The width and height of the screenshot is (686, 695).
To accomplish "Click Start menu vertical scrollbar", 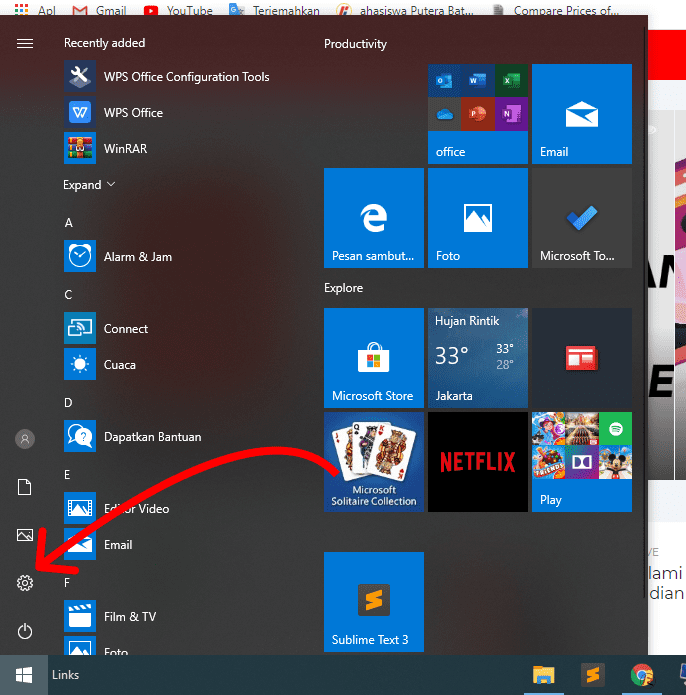I will click(644, 310).
